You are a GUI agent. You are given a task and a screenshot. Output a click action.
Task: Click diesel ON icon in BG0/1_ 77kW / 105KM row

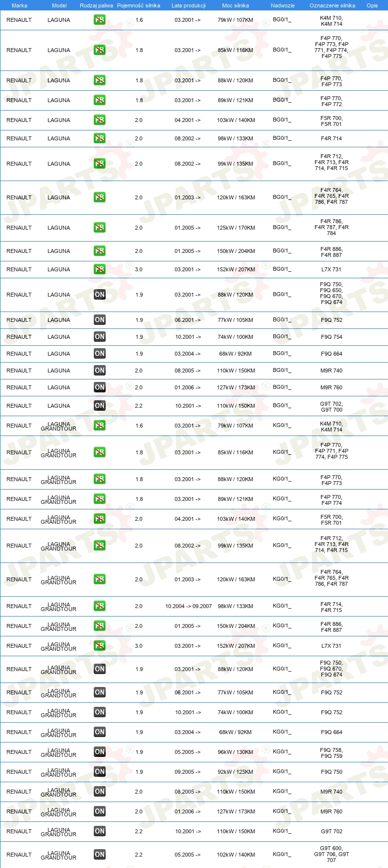[x=100, y=320]
